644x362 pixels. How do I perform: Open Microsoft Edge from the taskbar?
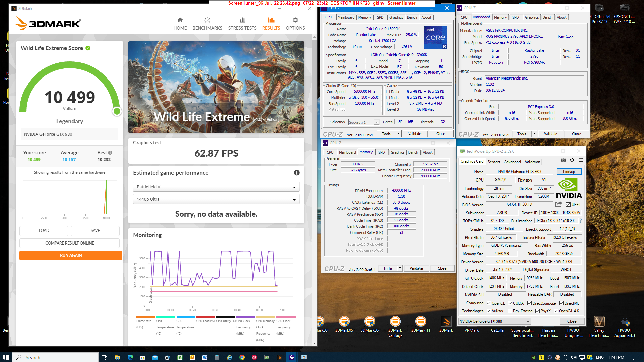pyautogui.click(x=130, y=357)
